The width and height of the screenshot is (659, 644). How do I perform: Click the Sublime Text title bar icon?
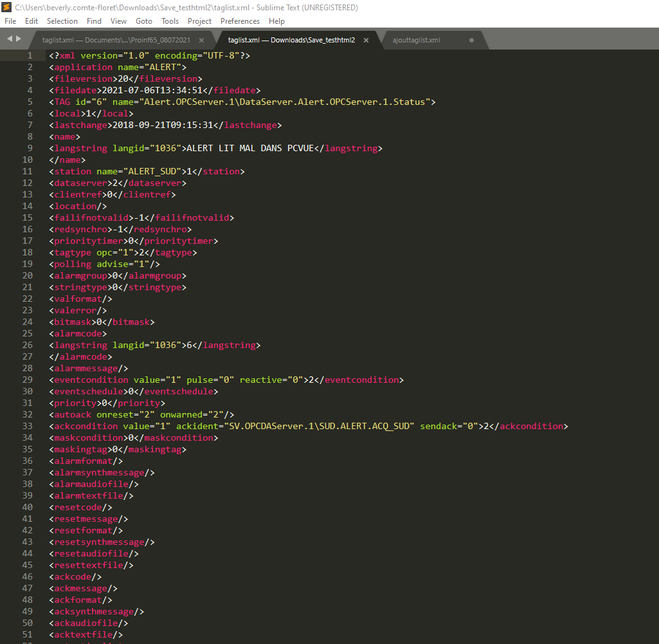[6, 8]
